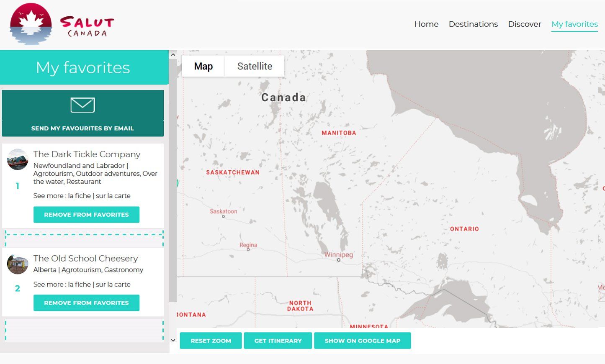Image resolution: width=605 pixels, height=364 pixels.
Task: Click the Reset Zoom button
Action: (211, 341)
